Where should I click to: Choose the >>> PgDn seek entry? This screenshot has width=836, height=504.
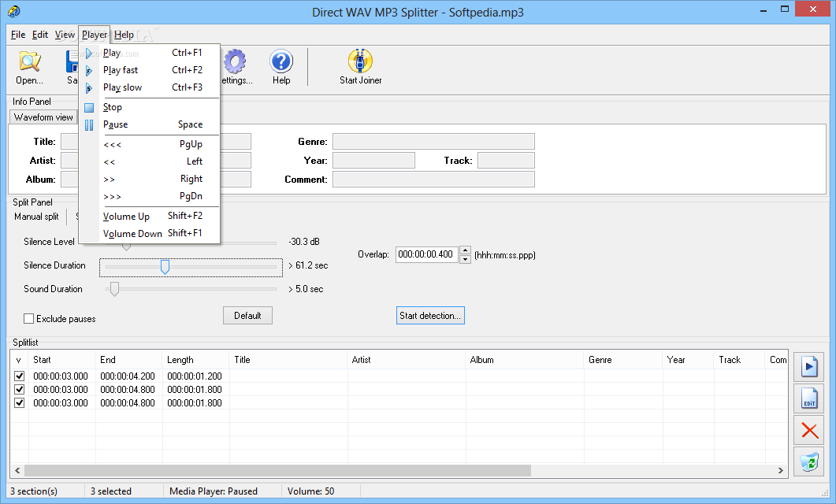(149, 197)
